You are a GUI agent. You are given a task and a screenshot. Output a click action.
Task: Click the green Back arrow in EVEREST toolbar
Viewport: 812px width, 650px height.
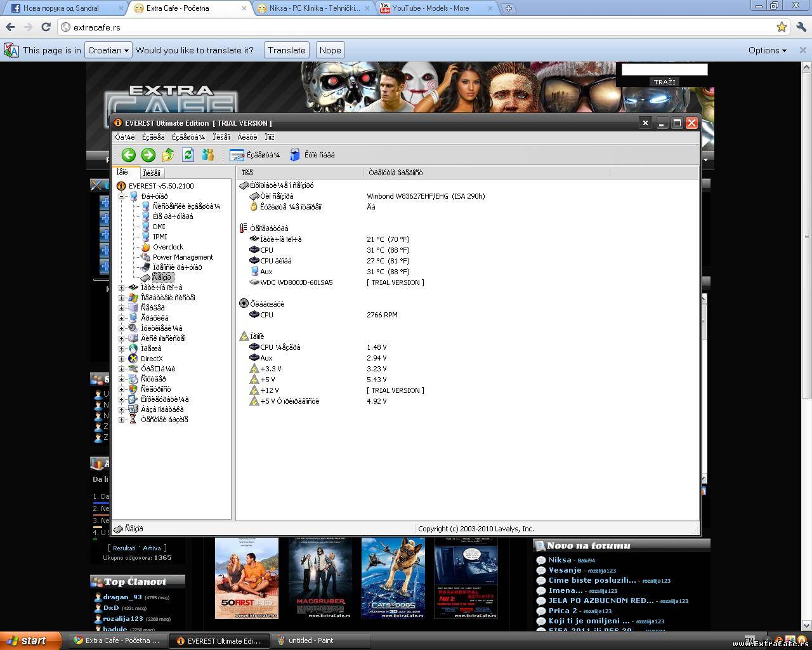click(x=128, y=155)
